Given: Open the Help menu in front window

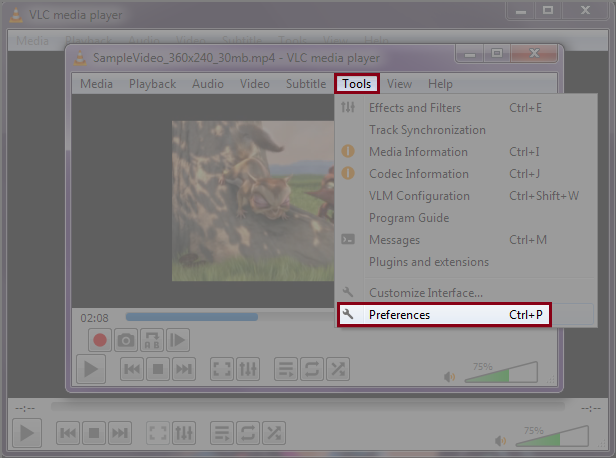Looking at the screenshot, I should pyautogui.click(x=440, y=84).
